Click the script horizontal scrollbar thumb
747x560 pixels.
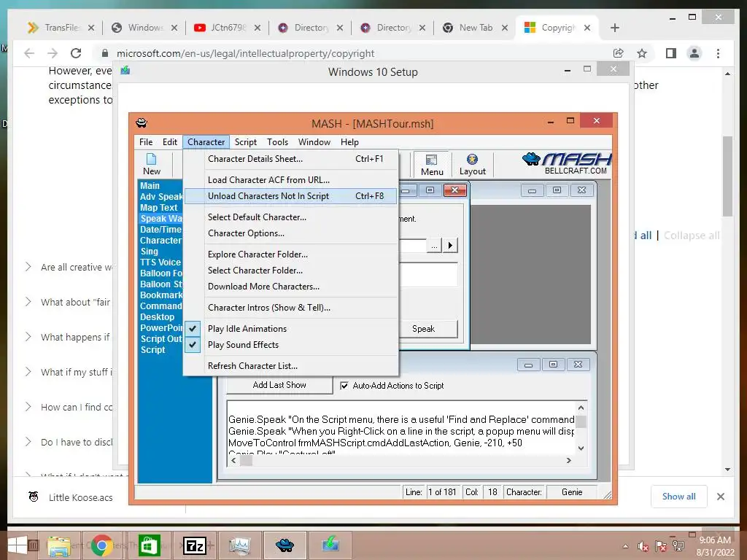[247, 461]
